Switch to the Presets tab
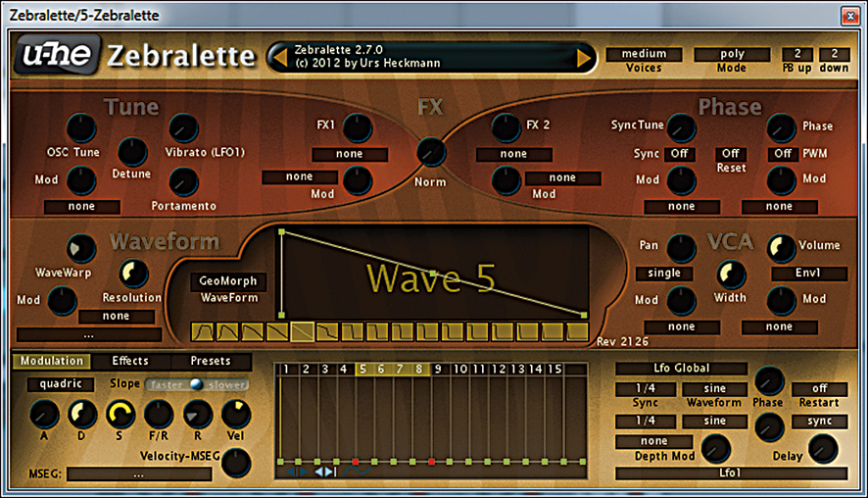The height and width of the screenshot is (498, 868). click(x=210, y=362)
